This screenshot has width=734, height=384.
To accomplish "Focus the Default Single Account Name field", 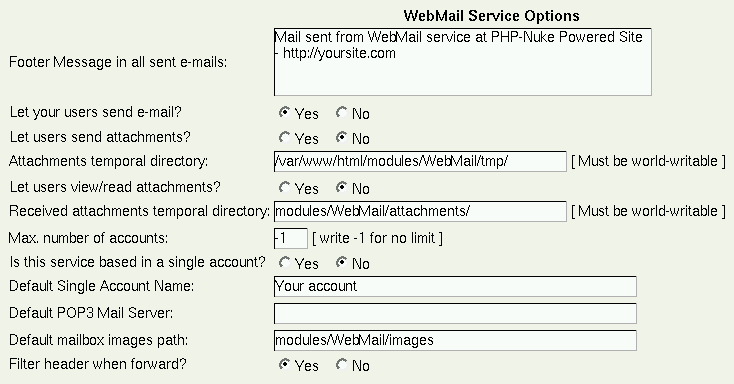I will point(455,286).
